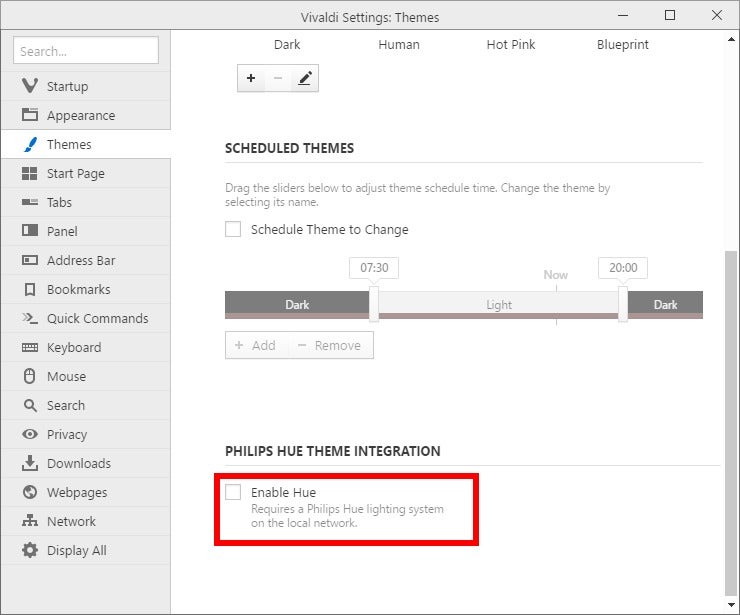Click the Mouse icon in sidebar

click(30, 376)
